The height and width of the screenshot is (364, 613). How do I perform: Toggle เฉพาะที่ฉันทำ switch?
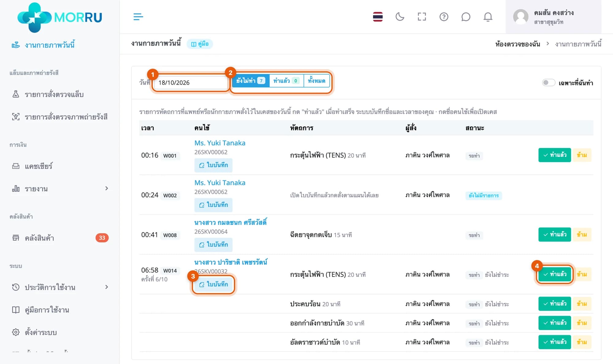pos(548,83)
